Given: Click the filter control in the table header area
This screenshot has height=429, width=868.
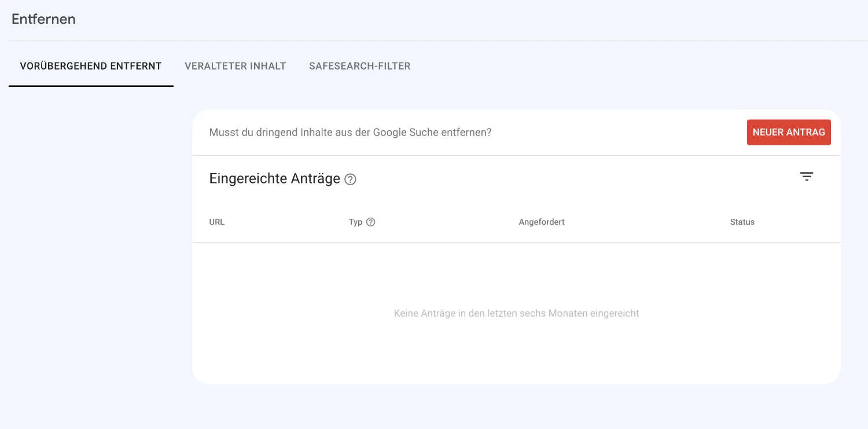Looking at the screenshot, I should [807, 176].
